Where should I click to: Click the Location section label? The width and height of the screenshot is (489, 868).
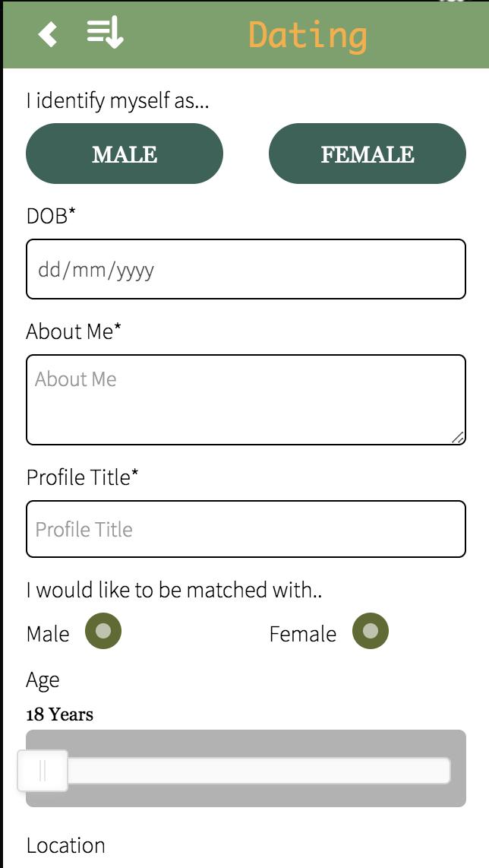[66, 845]
